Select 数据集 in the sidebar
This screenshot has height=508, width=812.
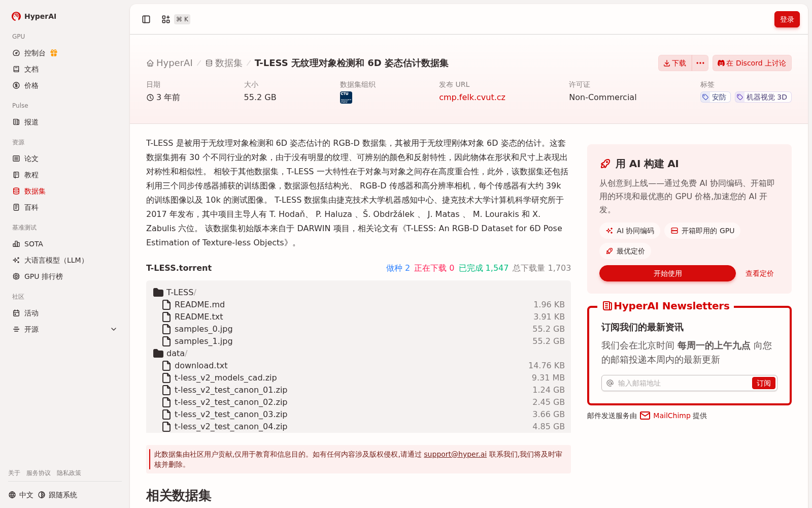[35, 191]
